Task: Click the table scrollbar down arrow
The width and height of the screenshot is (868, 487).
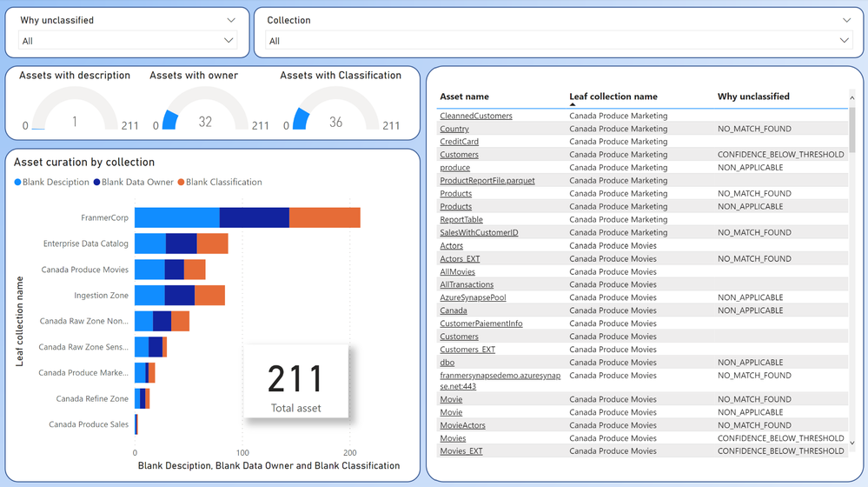Action: tap(852, 443)
